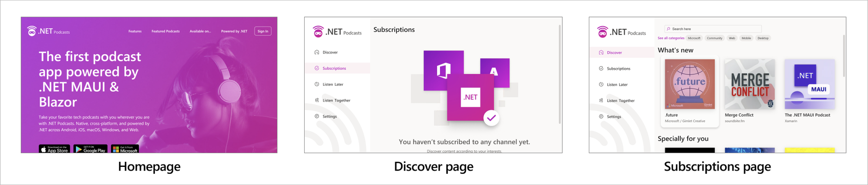Click Discover house icon in middle screenshot sidebar
The width and height of the screenshot is (868, 185).
(x=317, y=52)
